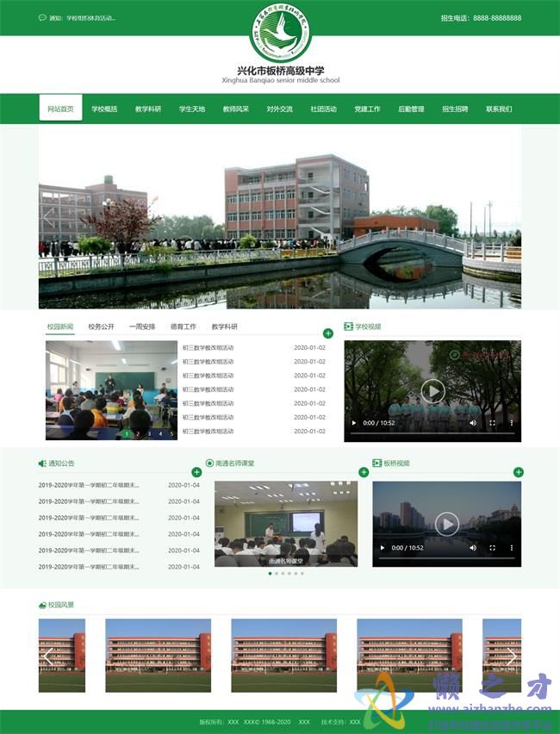560x734 pixels.
Task: Open the 板桥视频 section heading
Action: point(396,463)
